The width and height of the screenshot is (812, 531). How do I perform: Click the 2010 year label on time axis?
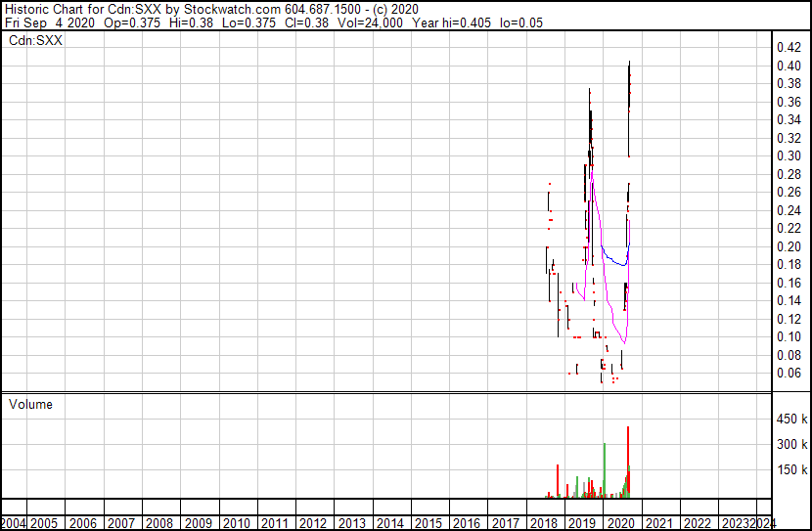[236, 523]
